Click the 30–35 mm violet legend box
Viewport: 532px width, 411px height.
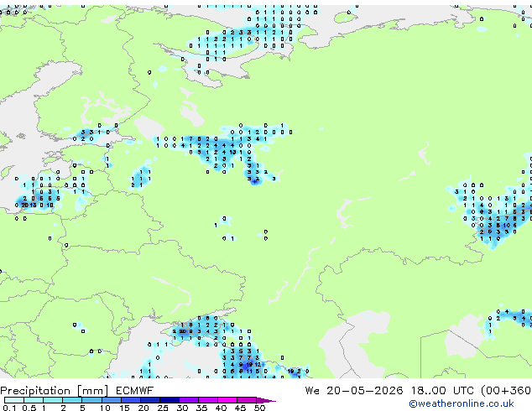pyautogui.click(x=189, y=400)
